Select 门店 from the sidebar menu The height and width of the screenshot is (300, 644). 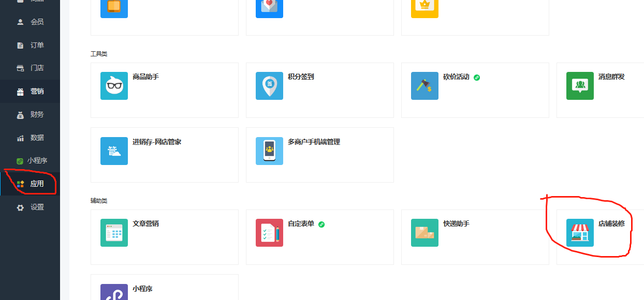click(30, 68)
